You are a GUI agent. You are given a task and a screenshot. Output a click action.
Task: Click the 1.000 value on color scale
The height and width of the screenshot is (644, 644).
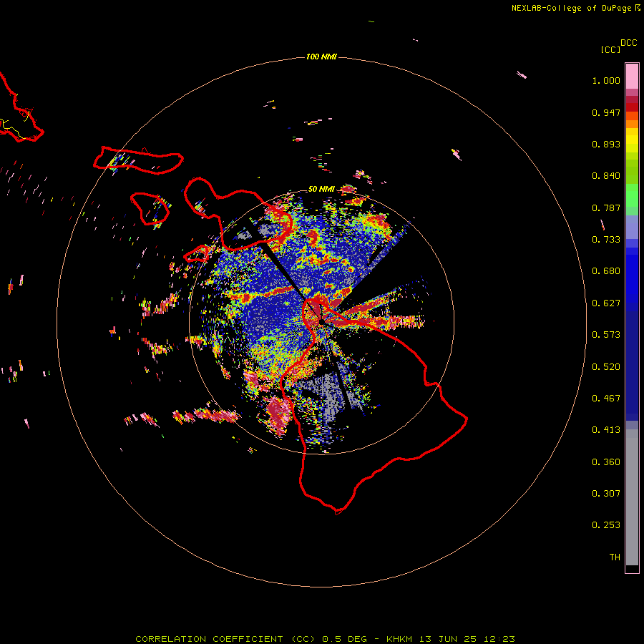point(606,80)
